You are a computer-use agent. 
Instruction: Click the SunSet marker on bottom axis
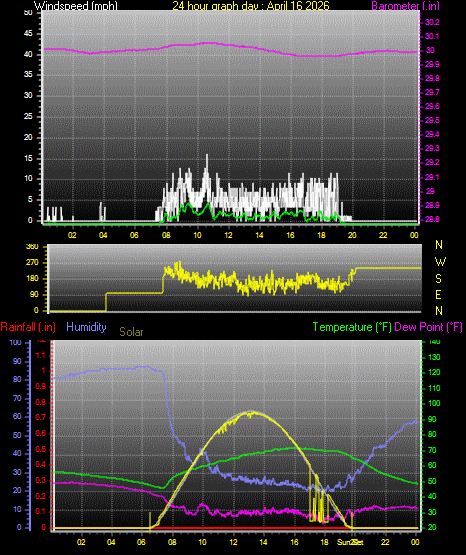click(350, 542)
